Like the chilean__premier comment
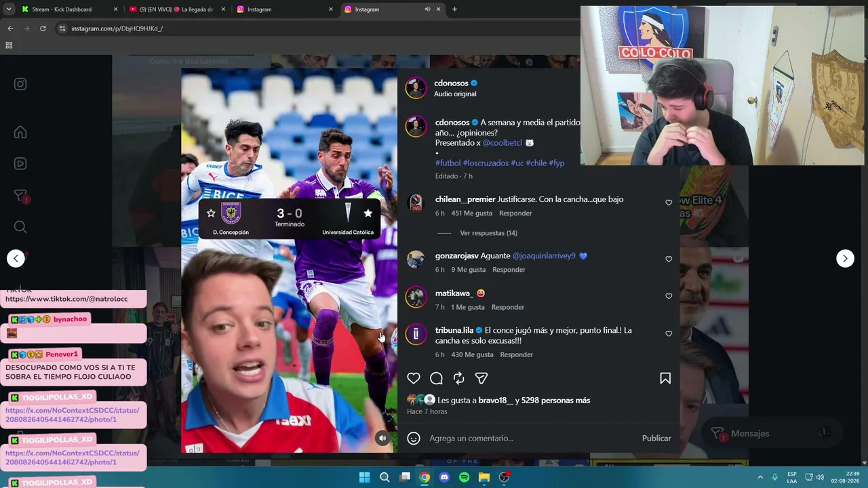The image size is (868, 488). pos(669,203)
